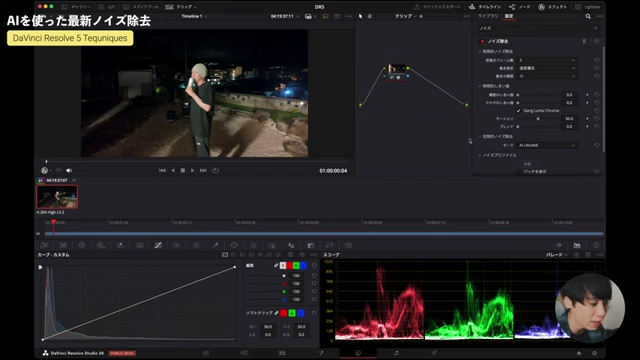Clear the ノイズ search field with X
The width and height of the screenshot is (640, 360).
596,29
